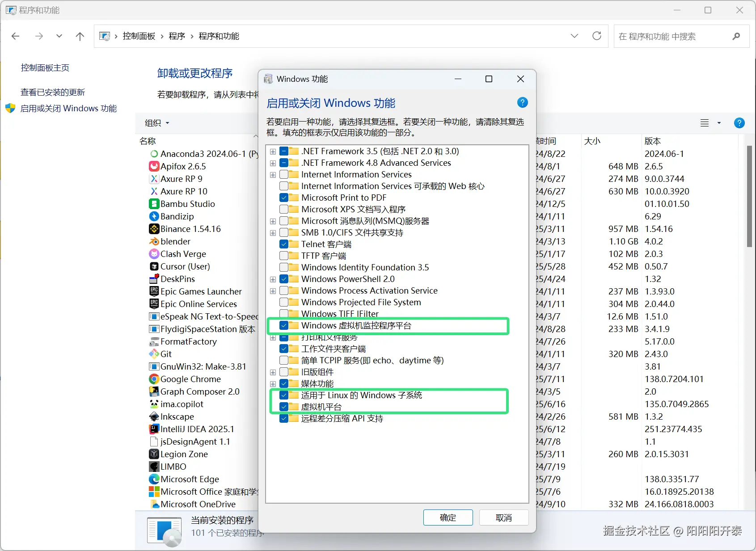Click the Legion Zone icon

(154, 454)
